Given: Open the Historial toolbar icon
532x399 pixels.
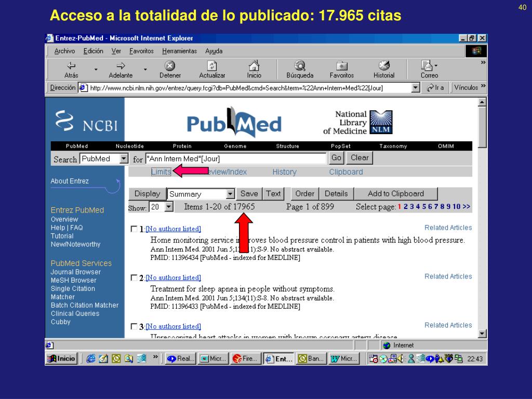Looking at the screenshot, I should point(384,65).
